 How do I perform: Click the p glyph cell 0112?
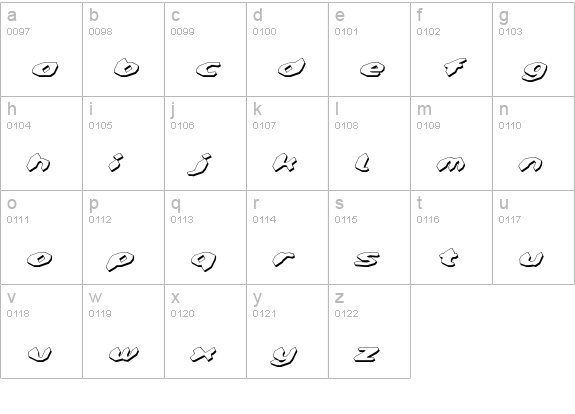124,237
